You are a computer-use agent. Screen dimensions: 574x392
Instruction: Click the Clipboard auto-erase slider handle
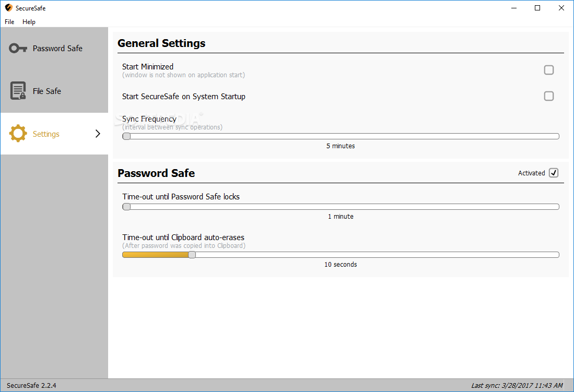[x=192, y=255]
